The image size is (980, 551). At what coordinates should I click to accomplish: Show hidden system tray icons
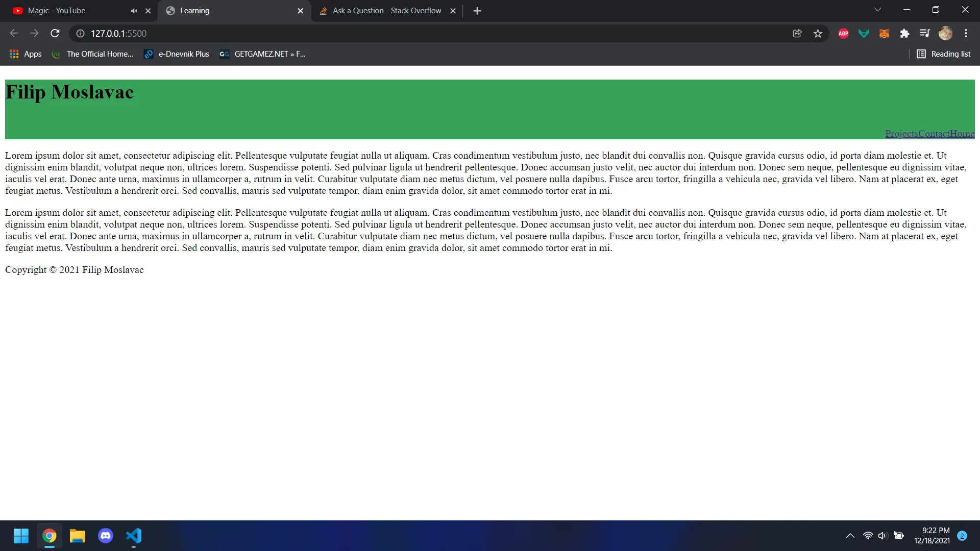(850, 536)
